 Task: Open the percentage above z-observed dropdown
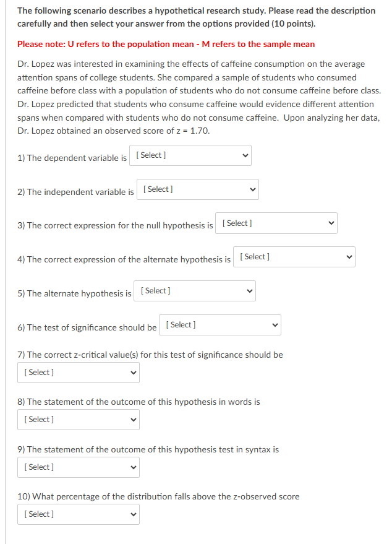point(78,514)
